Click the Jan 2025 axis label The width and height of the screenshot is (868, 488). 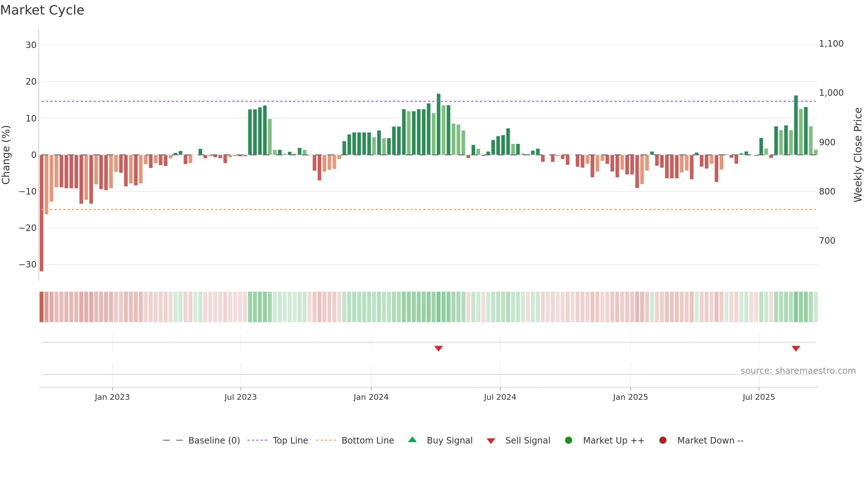coord(630,397)
